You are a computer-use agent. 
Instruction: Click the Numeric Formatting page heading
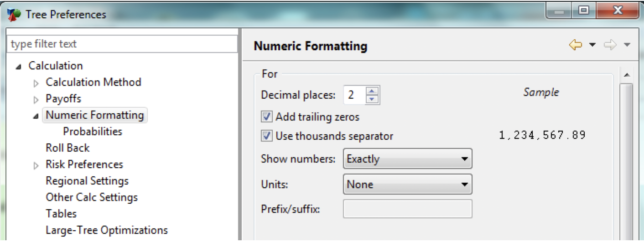click(310, 46)
